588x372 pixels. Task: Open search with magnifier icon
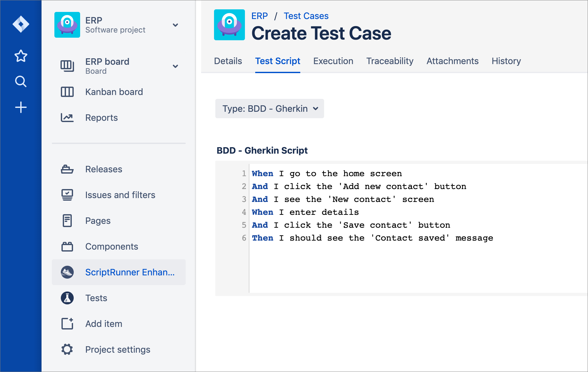click(x=21, y=81)
